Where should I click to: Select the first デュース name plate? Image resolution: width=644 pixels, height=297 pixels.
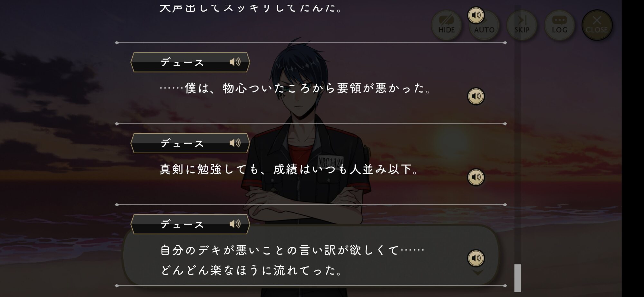(x=190, y=62)
